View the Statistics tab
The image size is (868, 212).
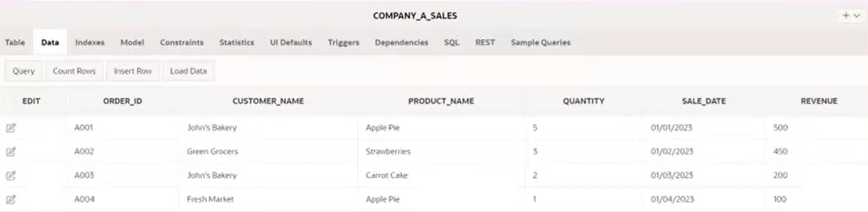237,42
